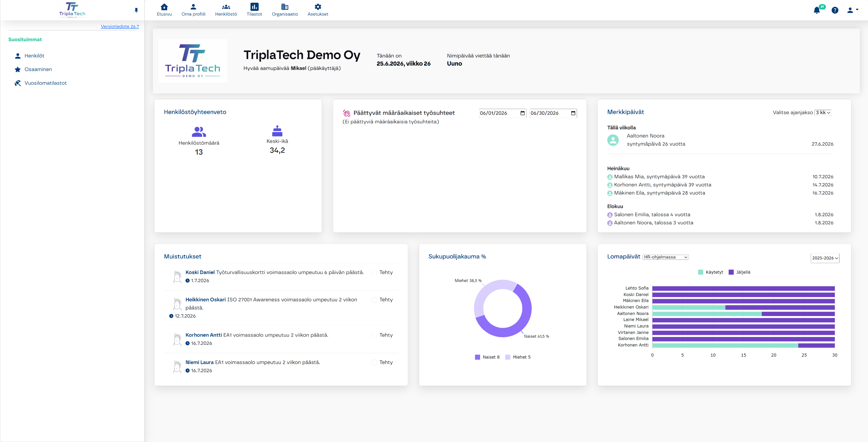Open the Henkilöstö group icon
The height and width of the screenshot is (442, 868).
pyautogui.click(x=226, y=7)
